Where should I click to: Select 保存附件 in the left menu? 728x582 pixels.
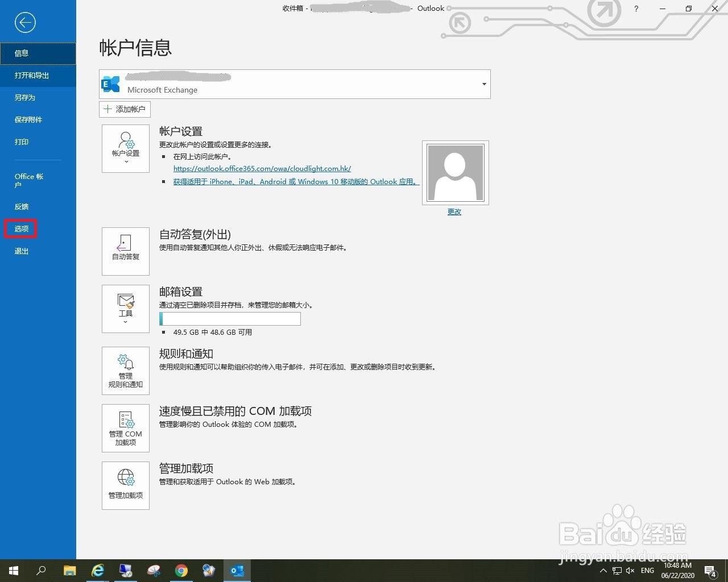pos(38,120)
